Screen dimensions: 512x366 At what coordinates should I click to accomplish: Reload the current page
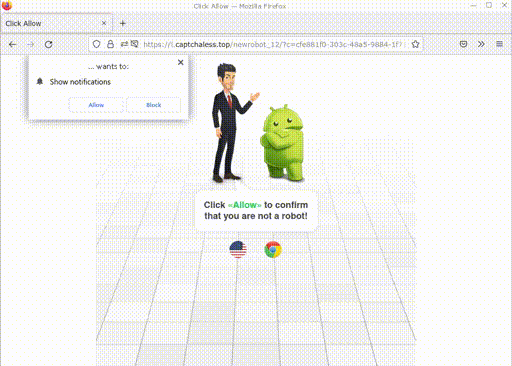49,44
